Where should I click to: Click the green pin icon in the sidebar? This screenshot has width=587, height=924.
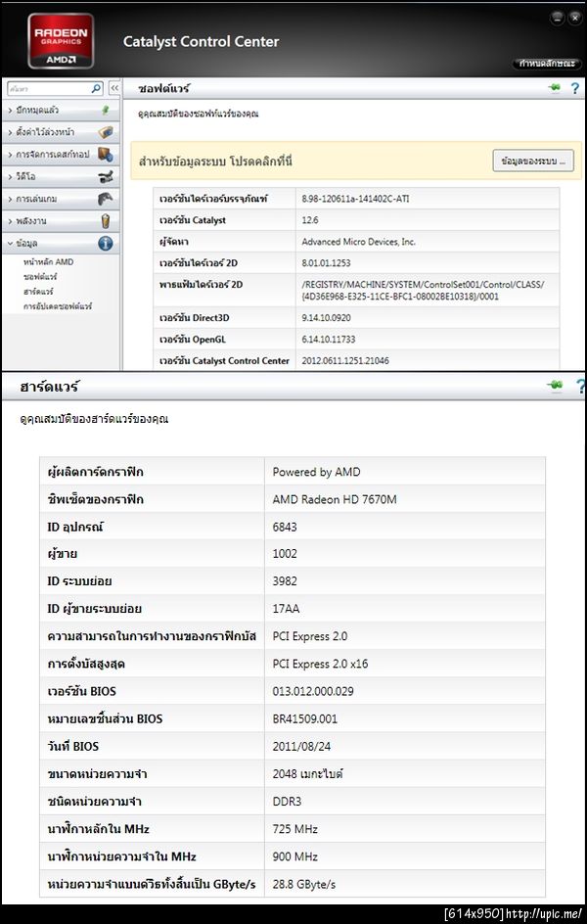click(105, 111)
